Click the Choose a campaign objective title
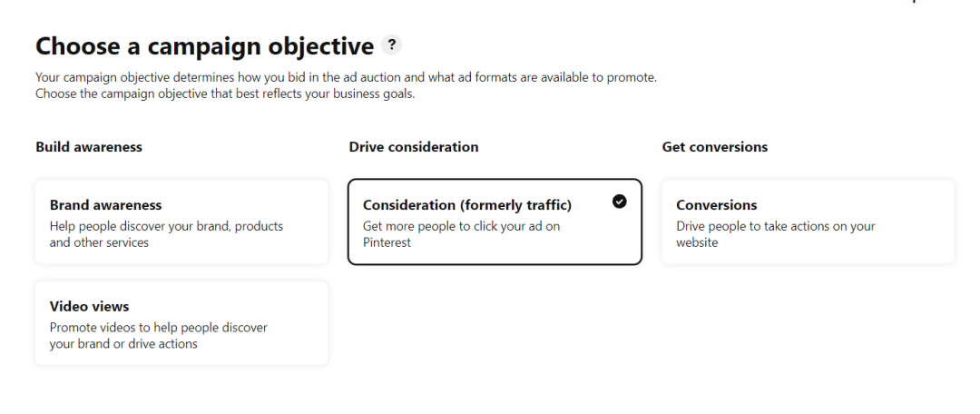Screen dimensions: 980x414 pyautogui.click(x=204, y=45)
